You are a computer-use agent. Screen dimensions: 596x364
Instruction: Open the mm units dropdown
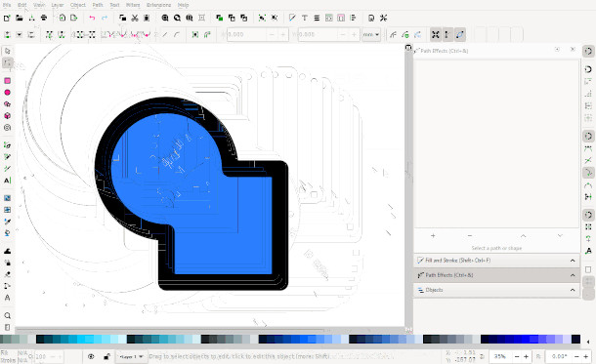pos(371,34)
